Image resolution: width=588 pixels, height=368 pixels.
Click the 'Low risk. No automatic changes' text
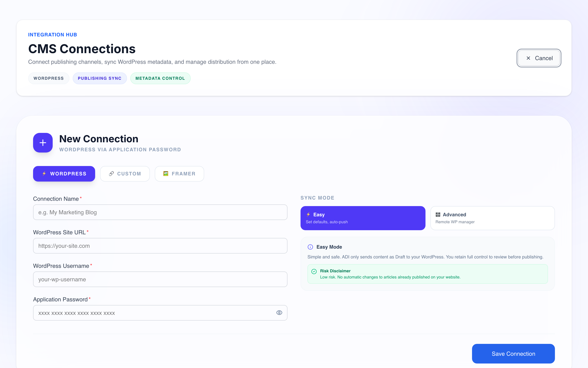click(390, 277)
